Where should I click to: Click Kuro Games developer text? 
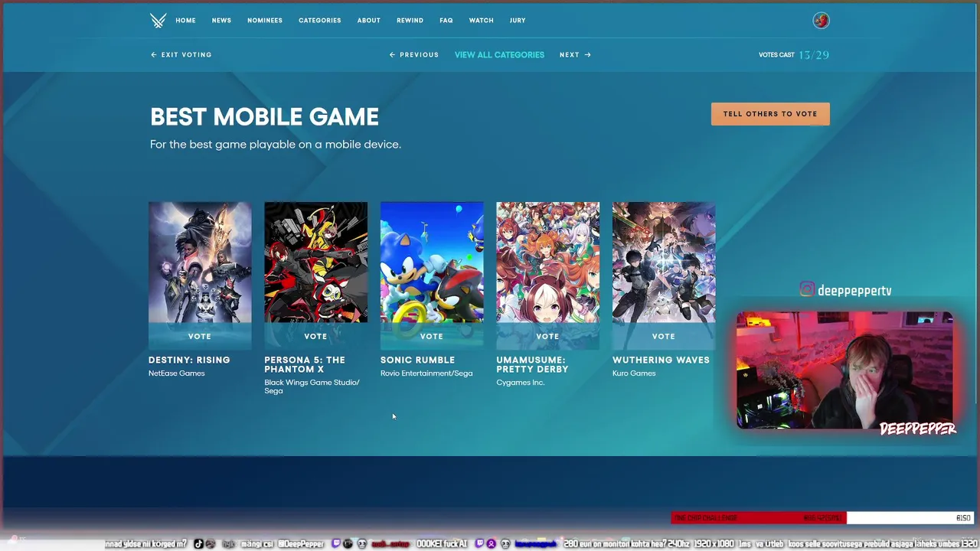[634, 373]
